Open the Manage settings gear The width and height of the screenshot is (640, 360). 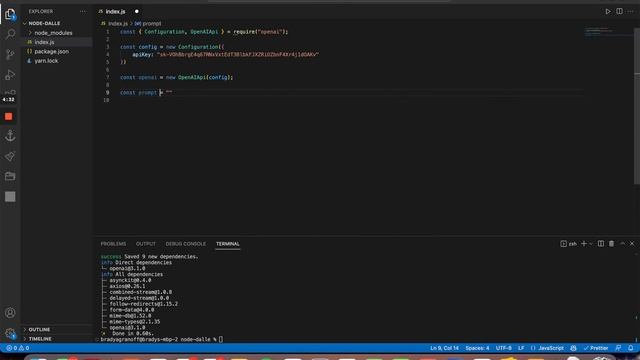[x=10, y=333]
